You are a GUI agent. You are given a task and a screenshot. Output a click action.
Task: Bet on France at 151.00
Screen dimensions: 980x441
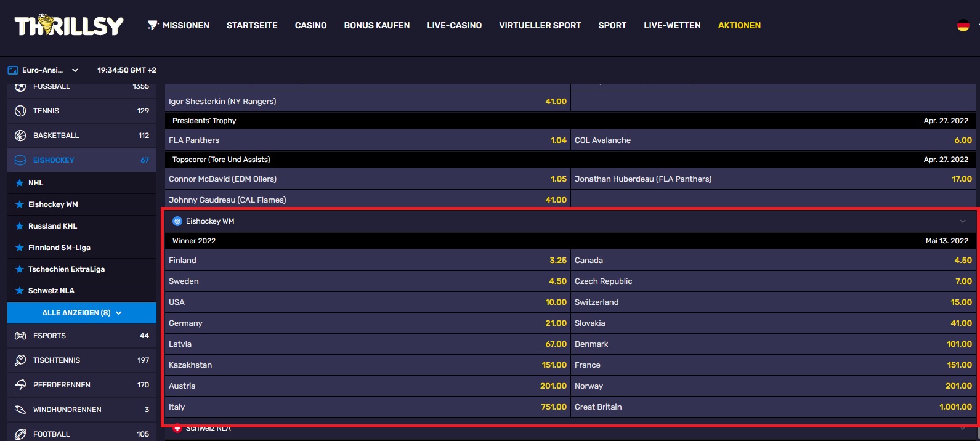pyautogui.click(x=773, y=365)
